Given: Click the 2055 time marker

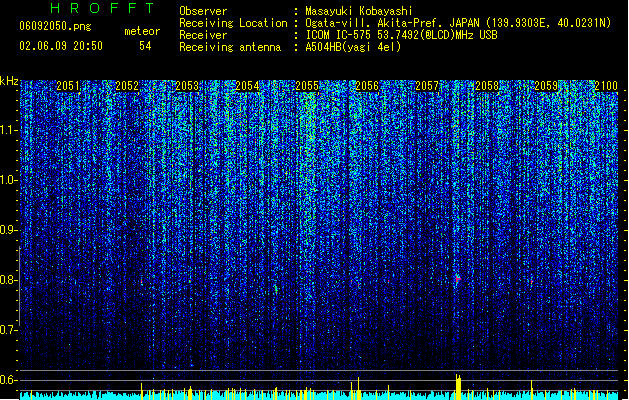Looking at the screenshot, I should click(x=307, y=86).
